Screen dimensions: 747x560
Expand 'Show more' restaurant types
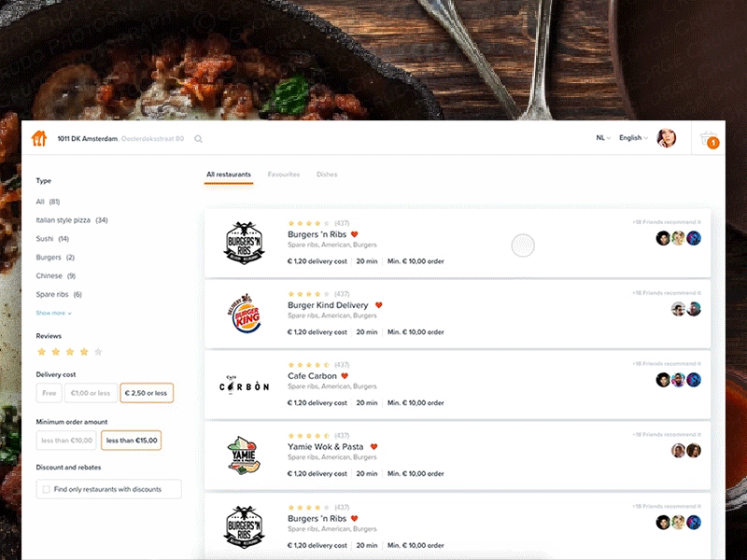point(53,314)
